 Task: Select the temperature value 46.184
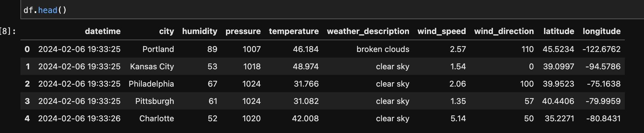tap(306, 49)
